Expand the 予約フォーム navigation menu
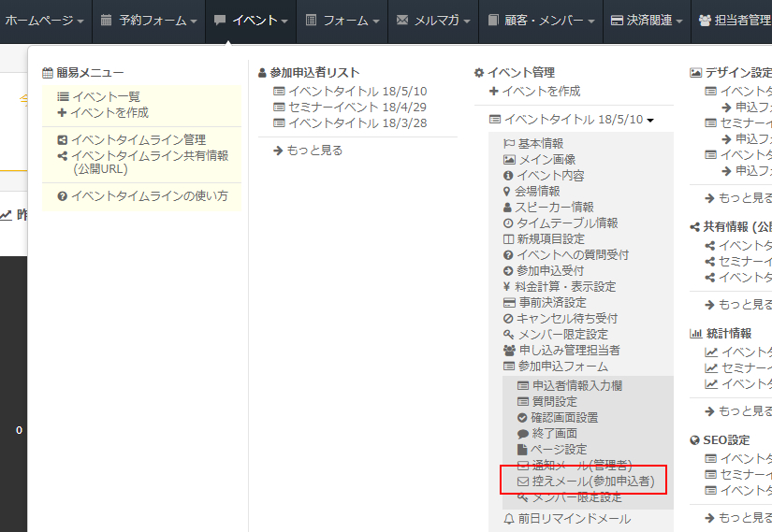Image resolution: width=772 pixels, height=532 pixels. (x=148, y=20)
